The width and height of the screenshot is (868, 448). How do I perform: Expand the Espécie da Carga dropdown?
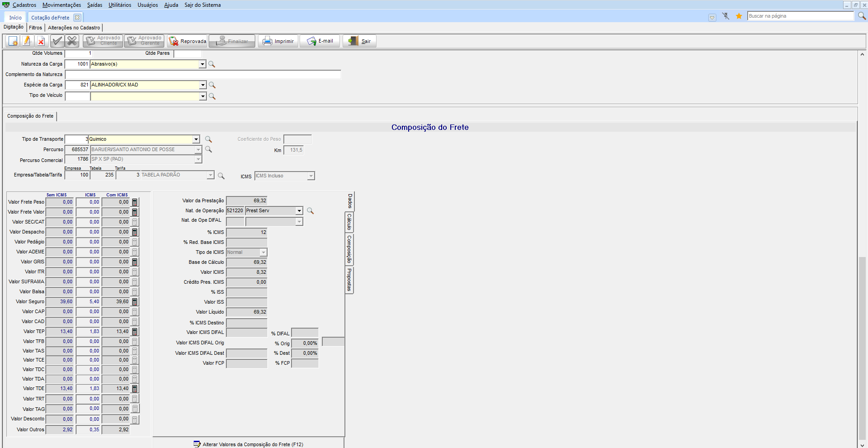[x=203, y=85]
